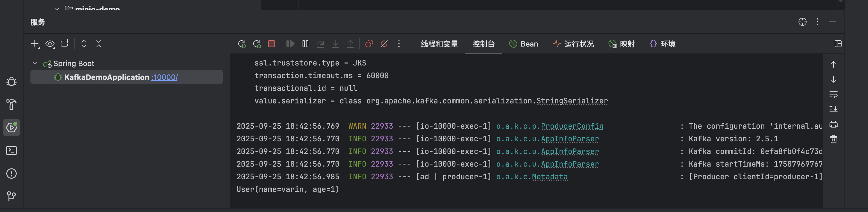The image size is (868, 212).
Task: Click the Services tool window icon
Action: click(x=11, y=128)
